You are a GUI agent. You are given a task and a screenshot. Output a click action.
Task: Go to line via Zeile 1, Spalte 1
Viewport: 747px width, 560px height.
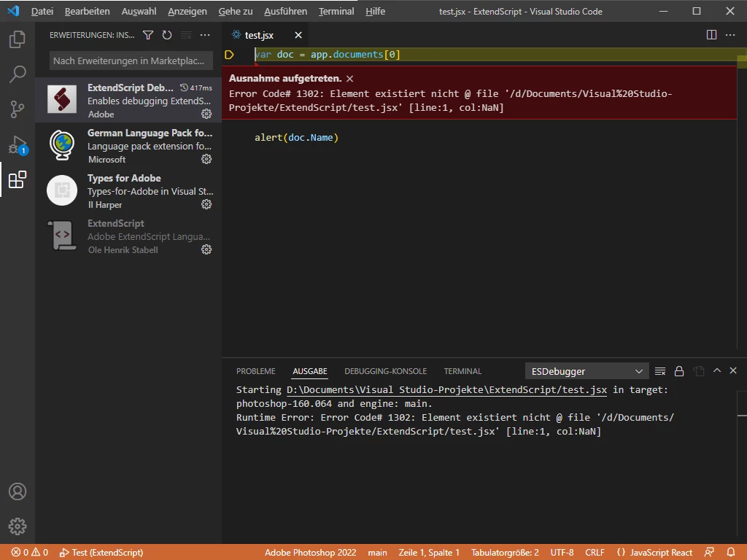click(429, 553)
